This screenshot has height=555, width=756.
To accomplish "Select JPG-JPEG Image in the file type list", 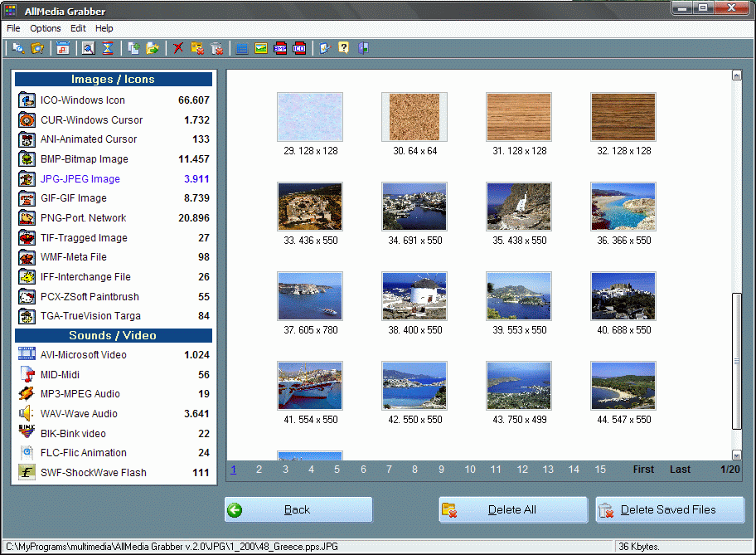I will pyautogui.click(x=80, y=179).
